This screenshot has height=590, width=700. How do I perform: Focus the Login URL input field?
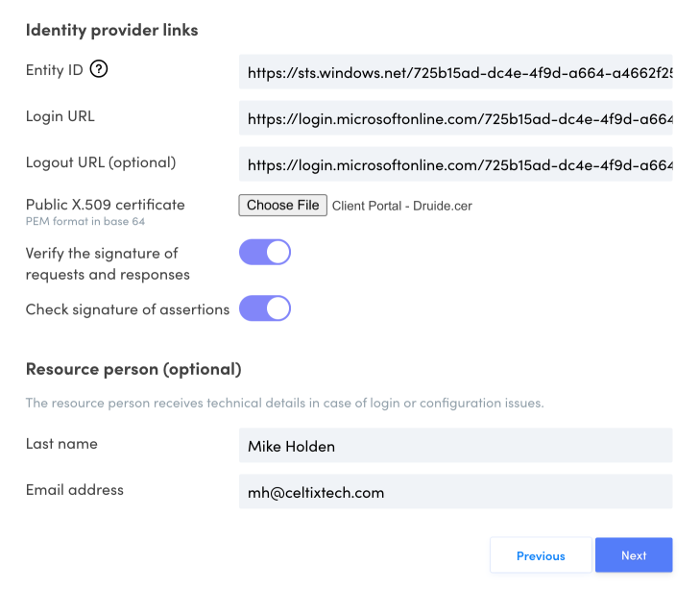pos(455,119)
